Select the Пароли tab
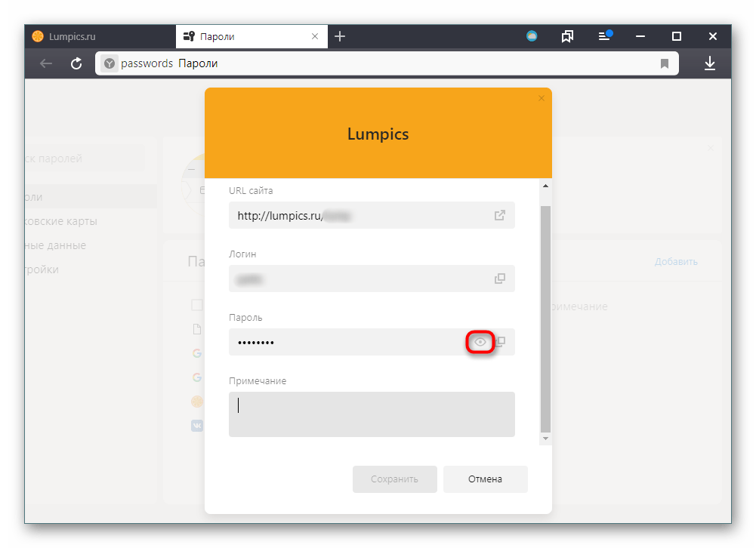The image size is (756, 548). (x=242, y=36)
